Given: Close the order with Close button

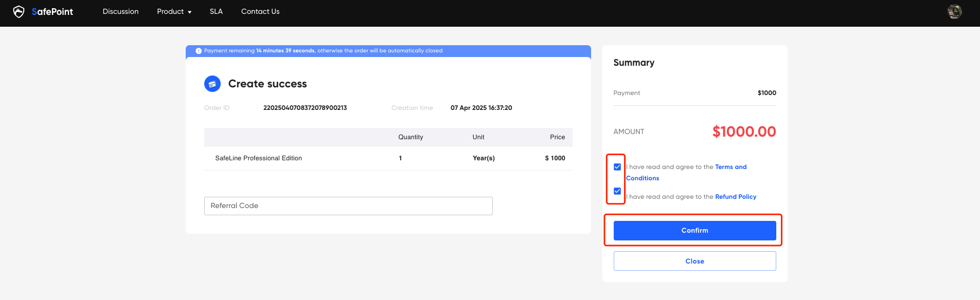Looking at the screenshot, I should coord(694,261).
